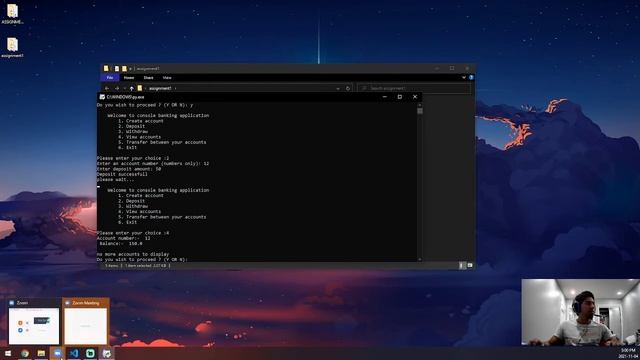Click "no more accounts to display" line
640x360 pixels.
click(133, 254)
